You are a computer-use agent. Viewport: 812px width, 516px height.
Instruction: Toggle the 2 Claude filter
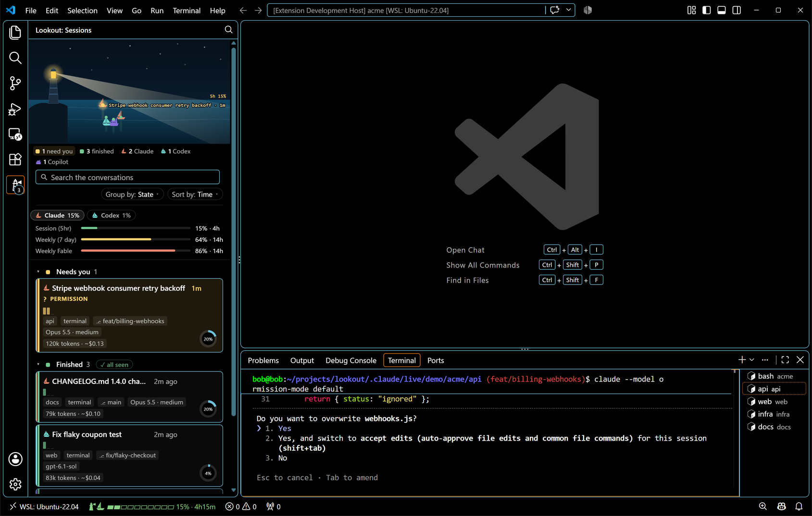click(x=137, y=151)
